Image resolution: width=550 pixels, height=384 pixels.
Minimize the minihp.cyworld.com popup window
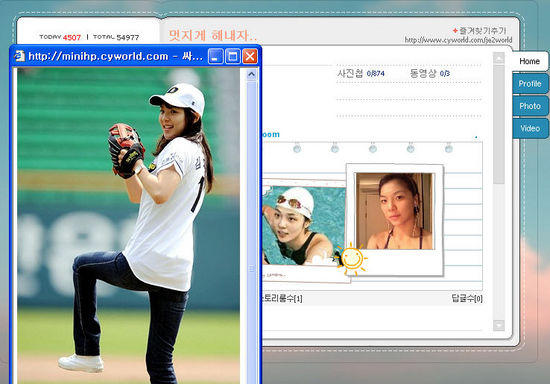pyautogui.click(x=215, y=56)
